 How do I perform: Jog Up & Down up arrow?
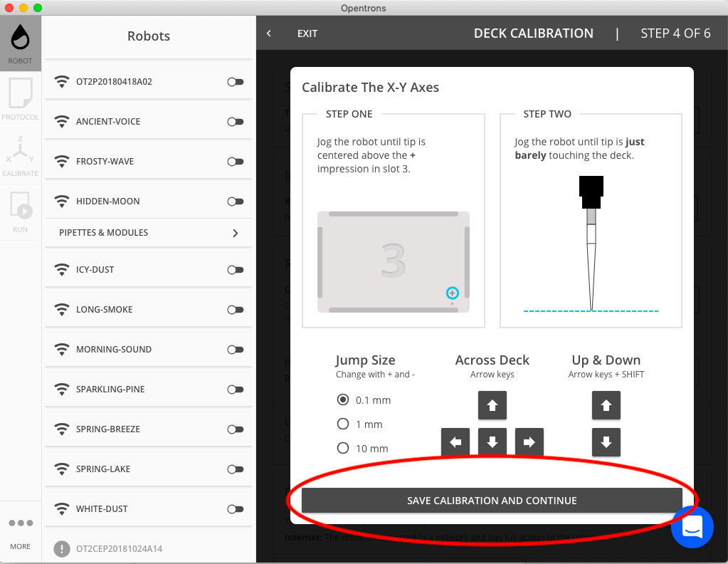tap(606, 405)
